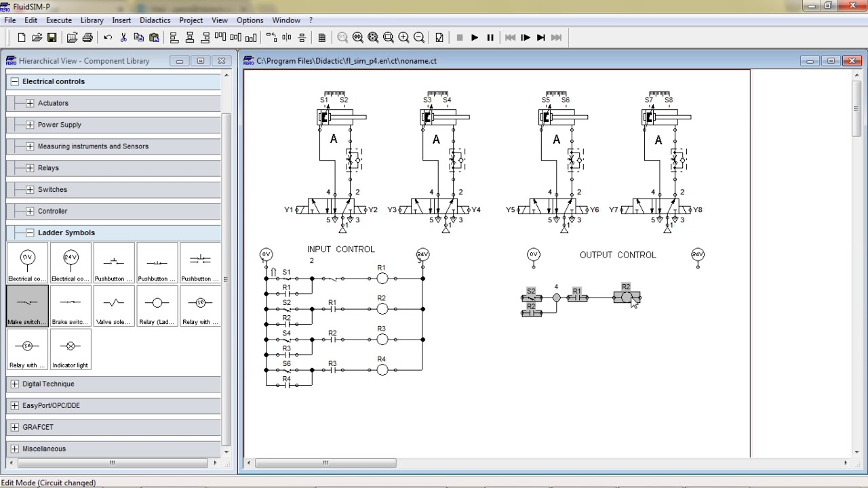Click the OUTPUT CONTROL label text

click(618, 255)
